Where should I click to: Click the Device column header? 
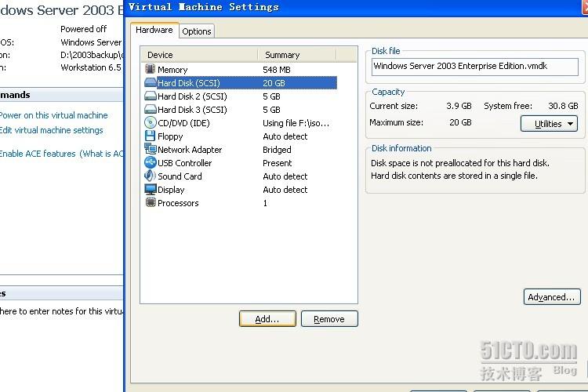(x=199, y=55)
